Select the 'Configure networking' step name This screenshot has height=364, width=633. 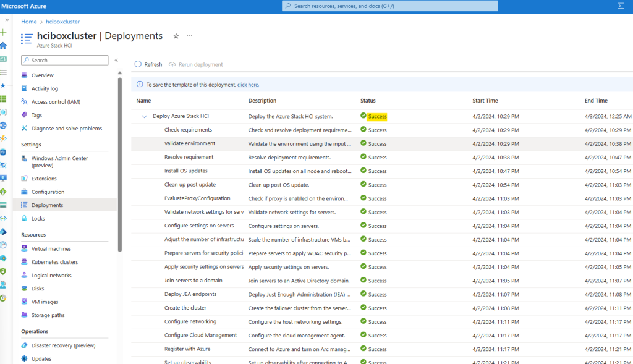click(190, 321)
